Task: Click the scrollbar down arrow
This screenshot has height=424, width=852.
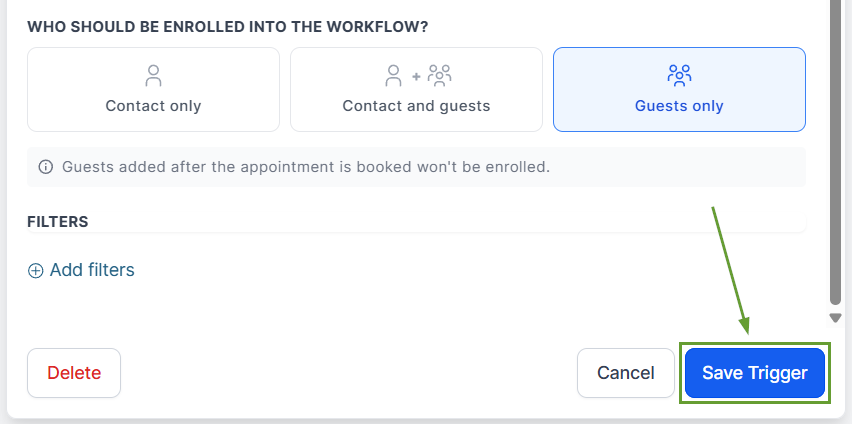Action: (x=836, y=318)
